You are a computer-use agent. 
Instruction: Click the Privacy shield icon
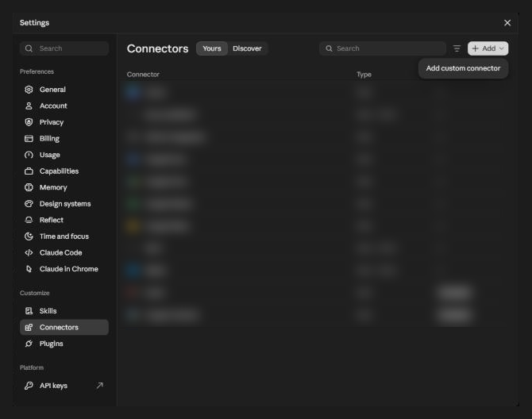[x=29, y=122]
